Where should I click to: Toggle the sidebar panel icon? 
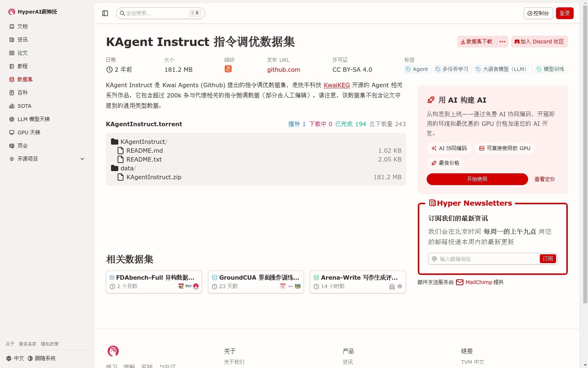[x=105, y=13]
